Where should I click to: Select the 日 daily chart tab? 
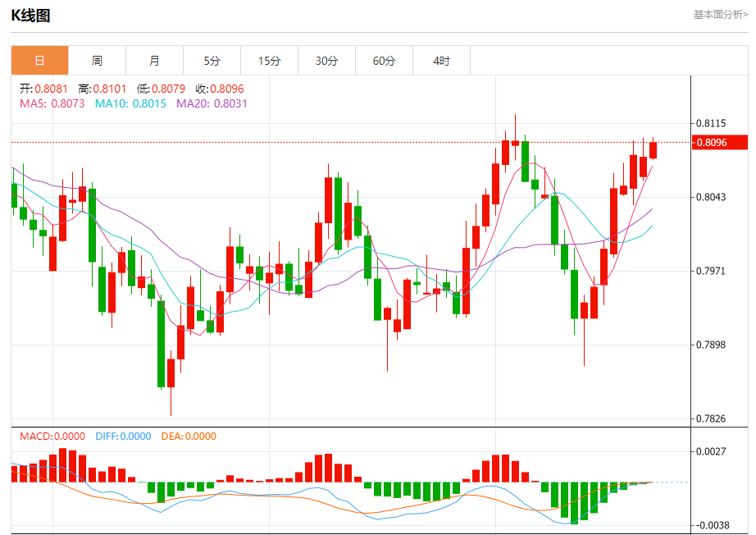[39, 60]
